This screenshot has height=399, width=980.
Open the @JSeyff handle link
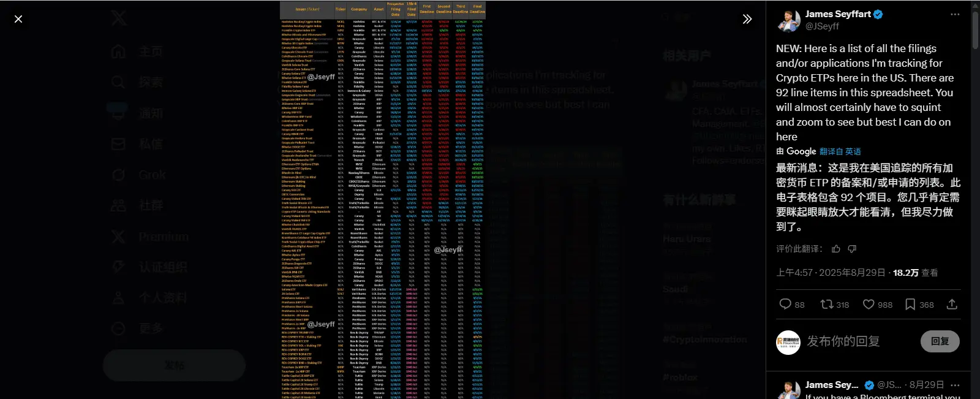(822, 26)
